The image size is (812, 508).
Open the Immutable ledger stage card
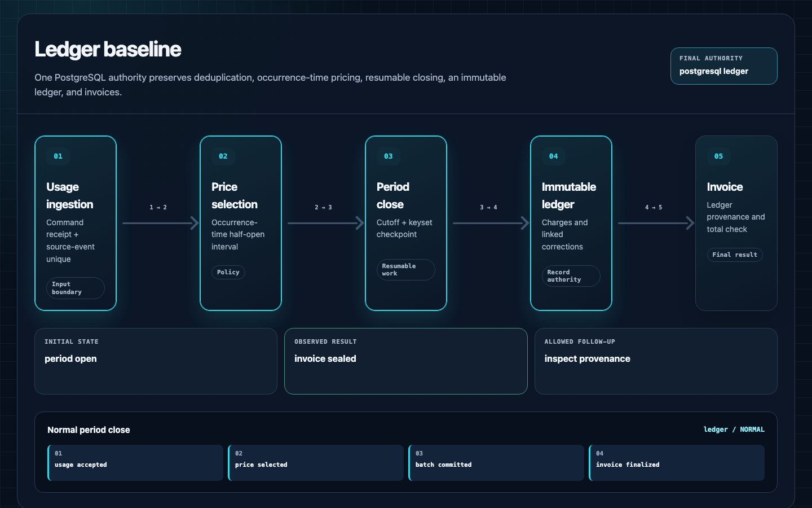(571, 223)
